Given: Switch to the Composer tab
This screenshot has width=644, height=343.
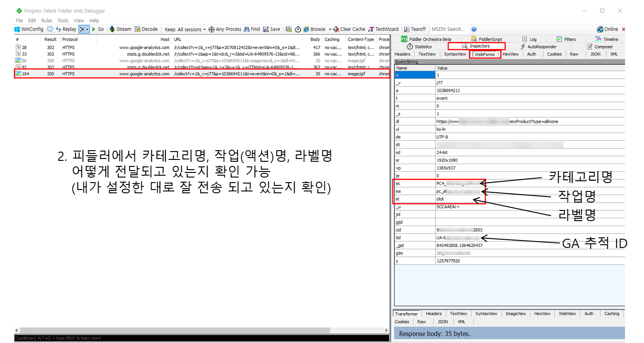Looking at the screenshot, I should pos(600,47).
